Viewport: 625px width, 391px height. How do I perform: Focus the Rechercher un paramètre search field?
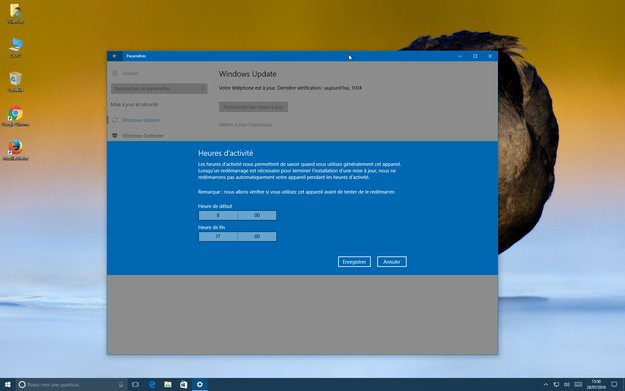[159, 88]
